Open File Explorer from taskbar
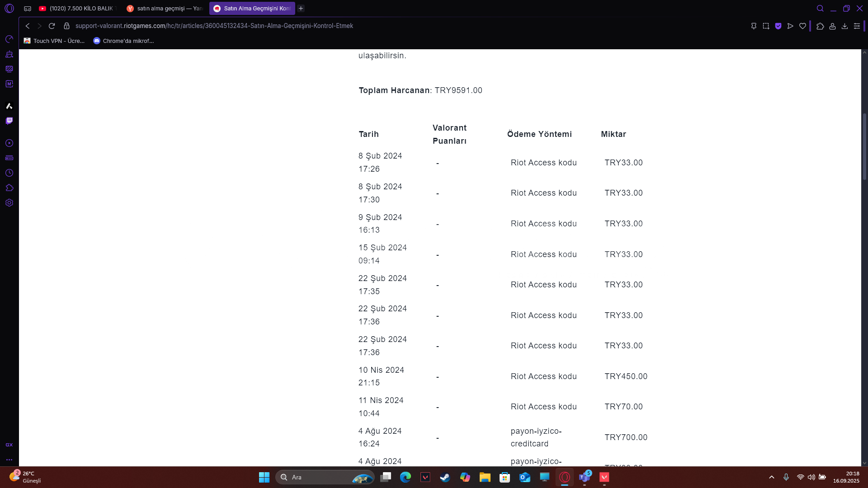868x488 pixels. tap(485, 477)
